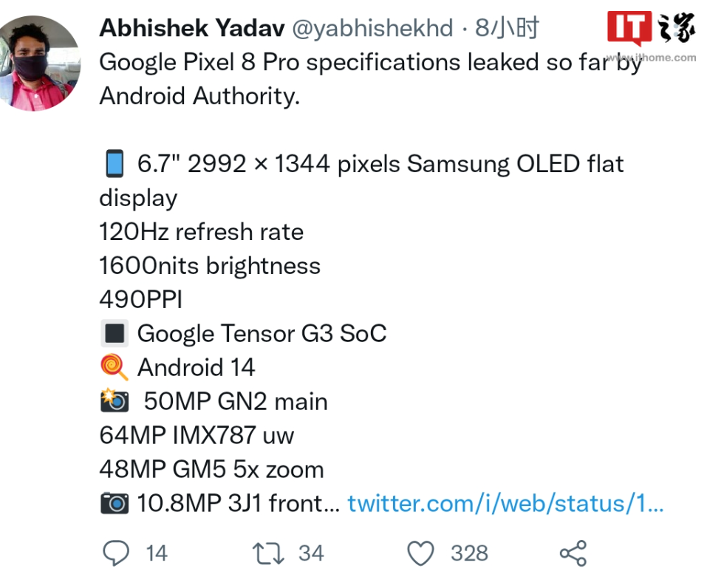Open the twitter.com/i/web/status link

[506, 504]
